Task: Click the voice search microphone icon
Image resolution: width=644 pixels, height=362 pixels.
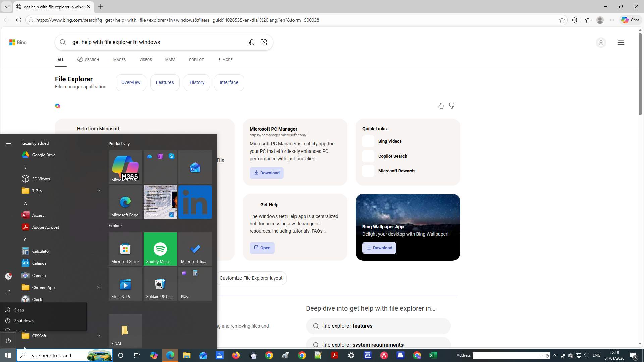Action: tap(252, 42)
